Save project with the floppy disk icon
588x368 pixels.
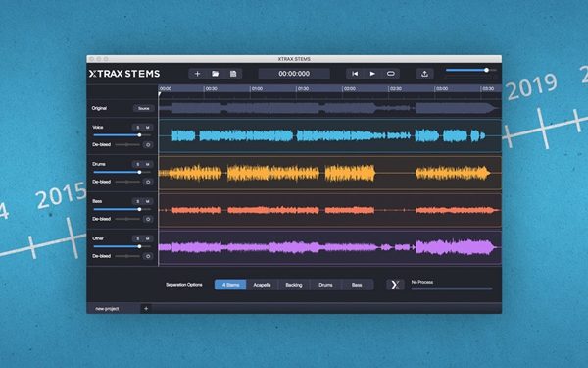pyautogui.click(x=233, y=74)
